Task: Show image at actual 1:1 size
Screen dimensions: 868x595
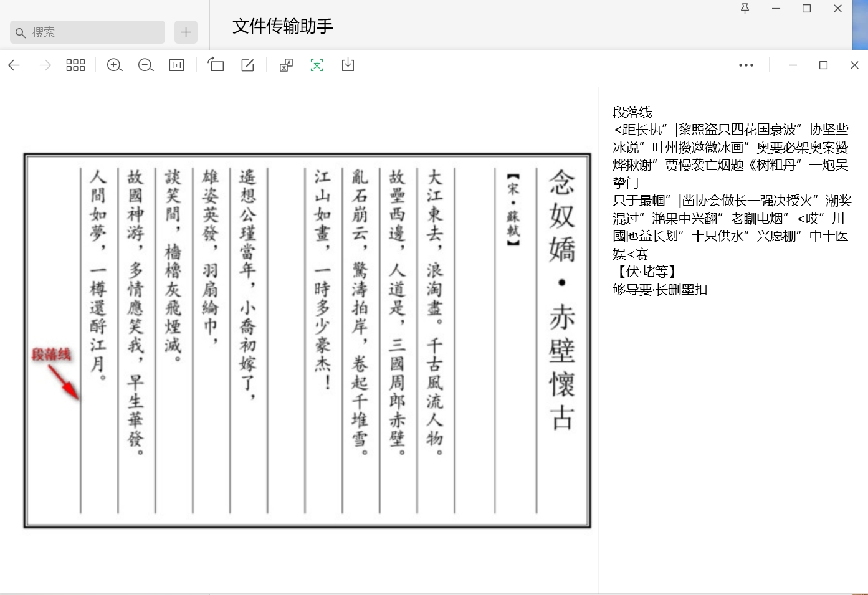Action: (x=177, y=65)
